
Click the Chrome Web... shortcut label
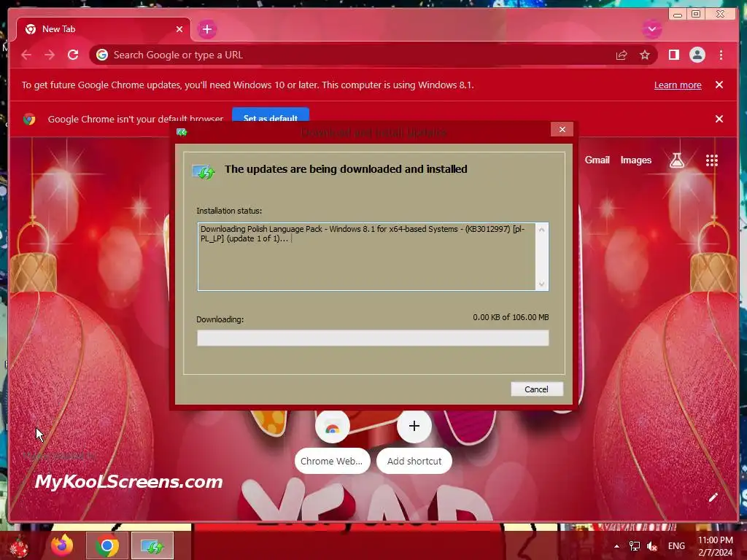(x=332, y=461)
